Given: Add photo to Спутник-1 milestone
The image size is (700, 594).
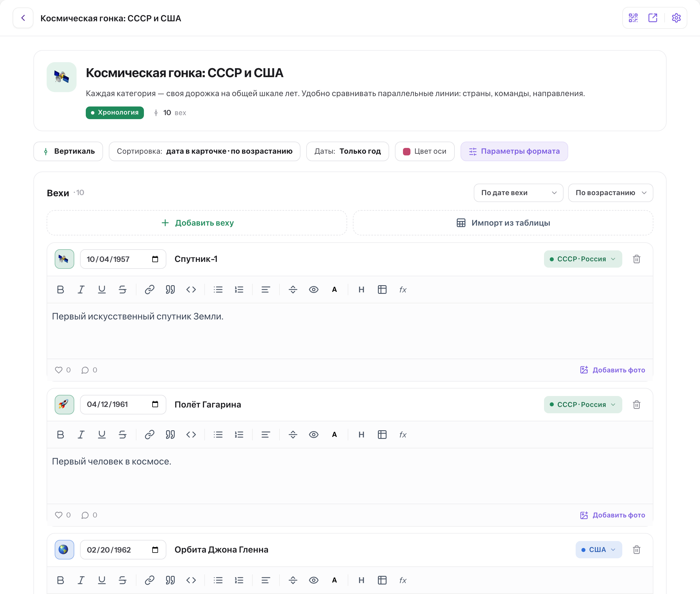Looking at the screenshot, I should pyautogui.click(x=612, y=370).
